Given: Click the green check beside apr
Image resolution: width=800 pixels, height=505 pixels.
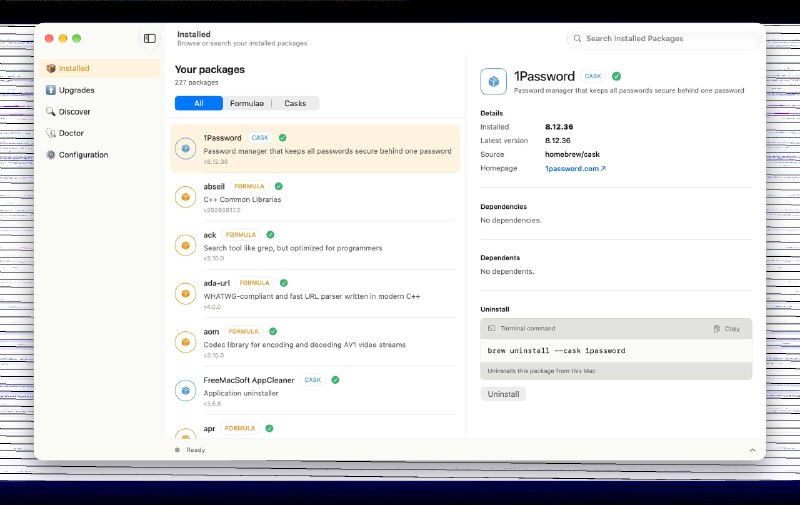Looking at the screenshot, I should [x=269, y=428].
